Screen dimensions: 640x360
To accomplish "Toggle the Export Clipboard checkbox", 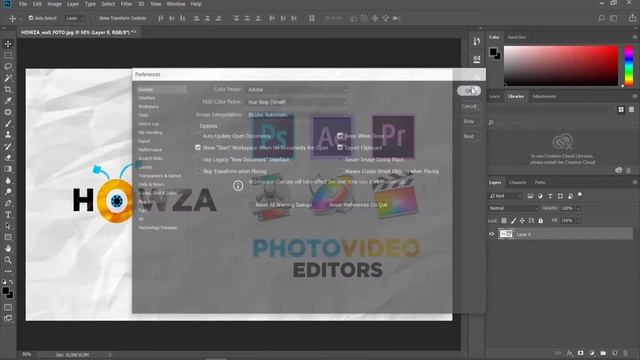I will point(340,148).
